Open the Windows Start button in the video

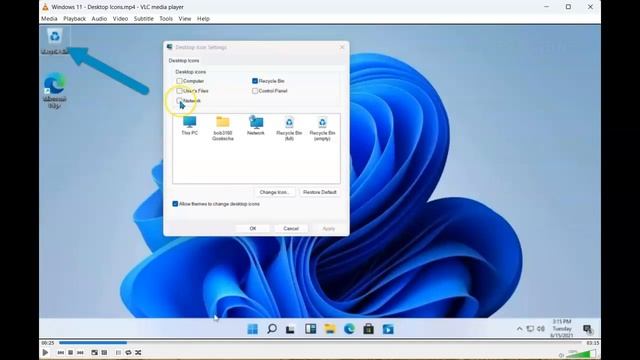253,329
